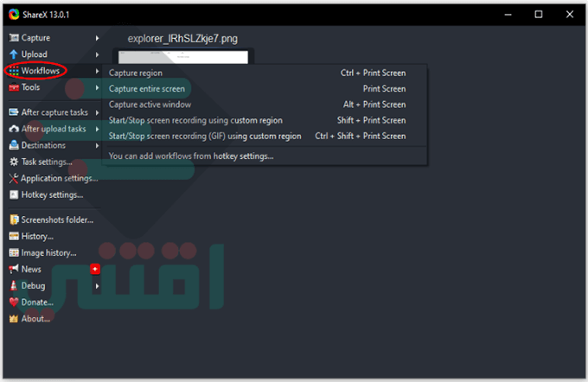Click the Donate heart icon

(14, 302)
